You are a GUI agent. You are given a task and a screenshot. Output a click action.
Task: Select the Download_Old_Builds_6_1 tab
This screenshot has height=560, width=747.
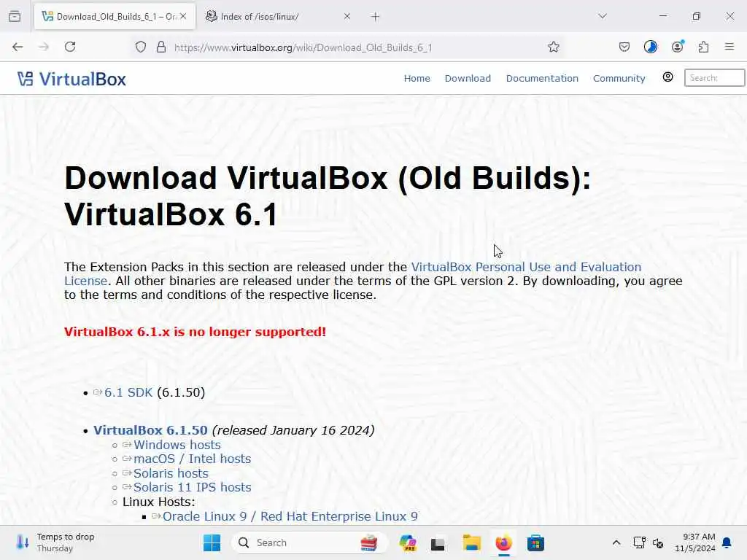115,17
